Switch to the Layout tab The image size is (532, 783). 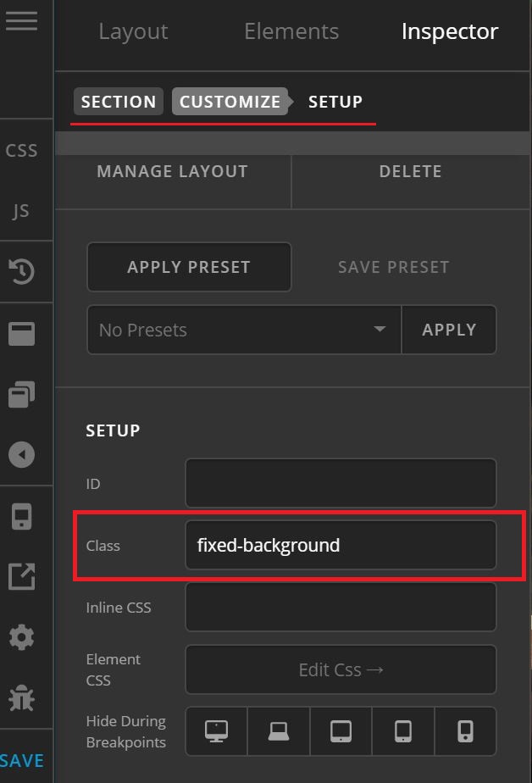tap(133, 31)
